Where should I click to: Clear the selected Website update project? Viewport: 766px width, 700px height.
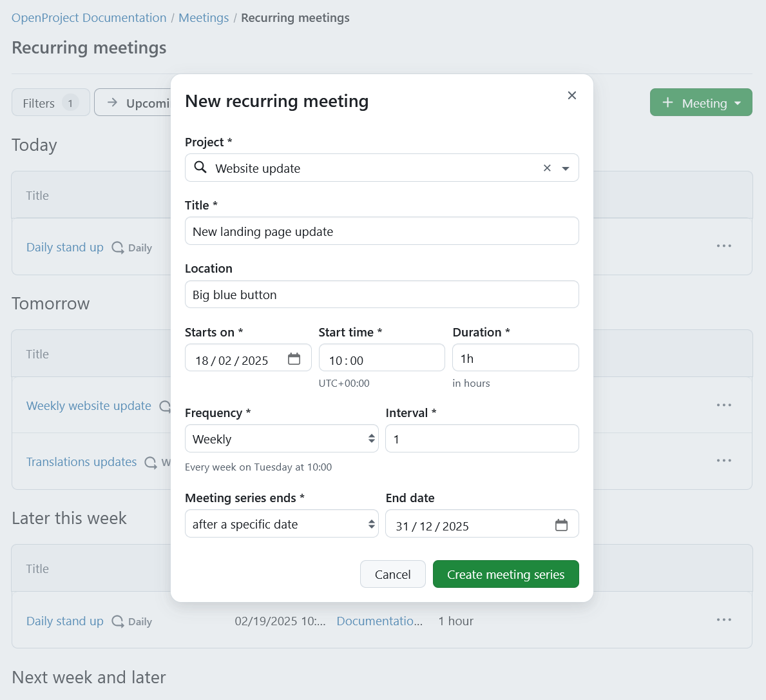click(547, 168)
